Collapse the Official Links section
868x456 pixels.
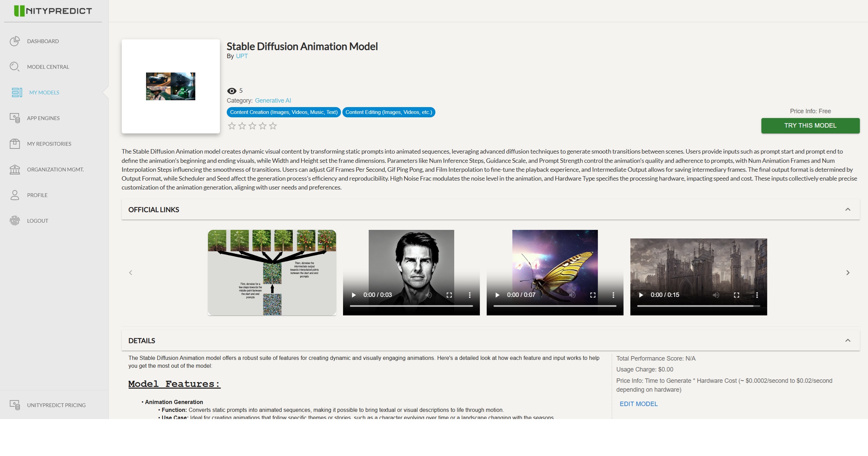point(847,209)
